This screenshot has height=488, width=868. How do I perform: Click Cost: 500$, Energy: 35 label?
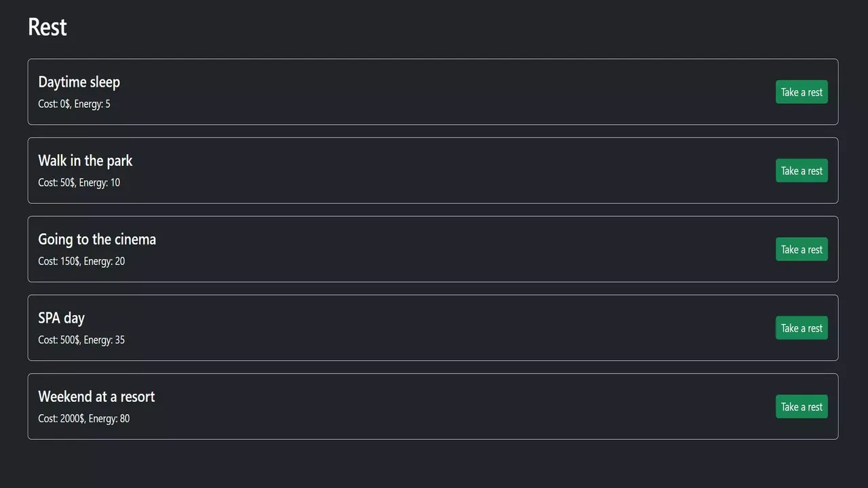click(81, 340)
